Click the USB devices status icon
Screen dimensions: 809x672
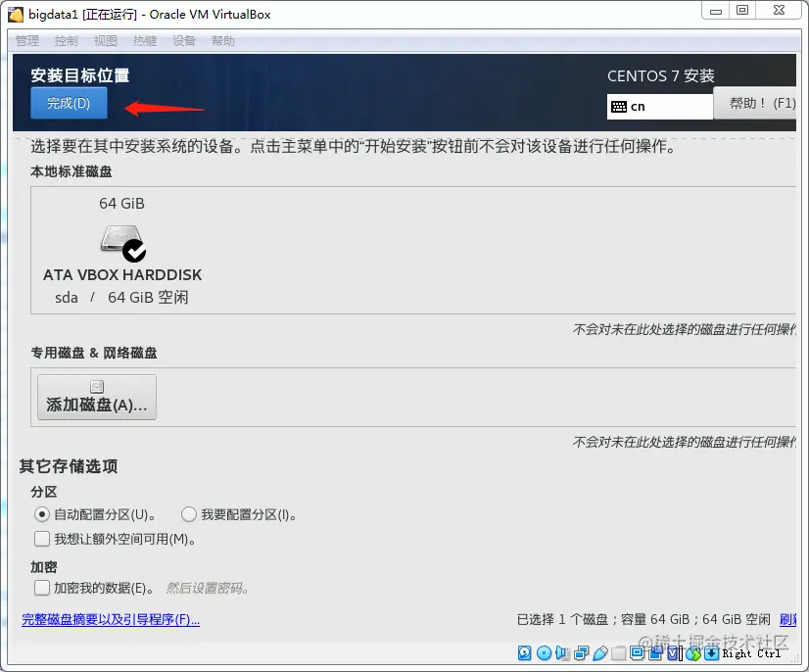(x=600, y=653)
